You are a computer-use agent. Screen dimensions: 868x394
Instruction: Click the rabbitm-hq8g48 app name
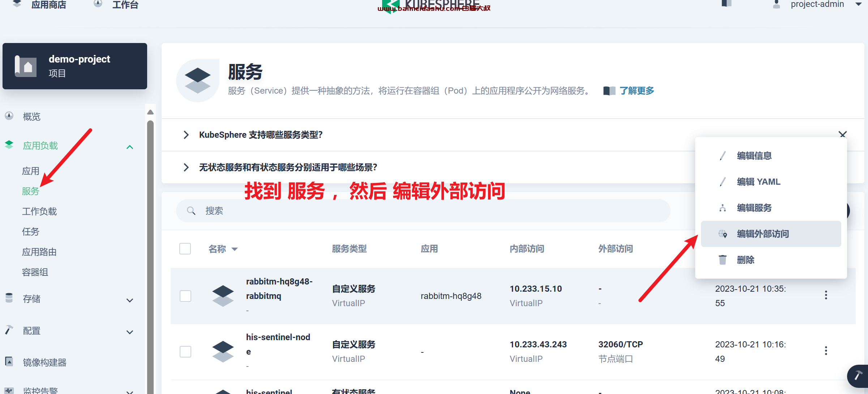[x=451, y=296]
